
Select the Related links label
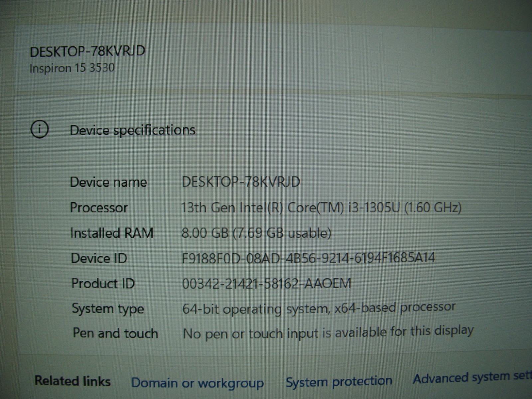click(x=72, y=381)
